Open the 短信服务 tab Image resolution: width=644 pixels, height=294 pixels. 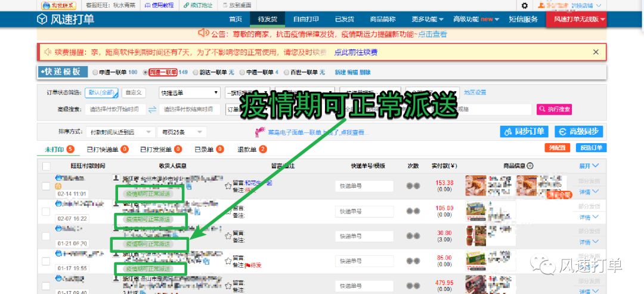(x=524, y=19)
